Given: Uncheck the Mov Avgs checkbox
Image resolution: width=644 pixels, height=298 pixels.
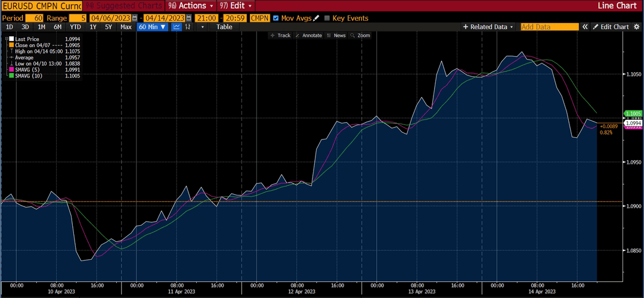Looking at the screenshot, I should (x=275, y=18).
